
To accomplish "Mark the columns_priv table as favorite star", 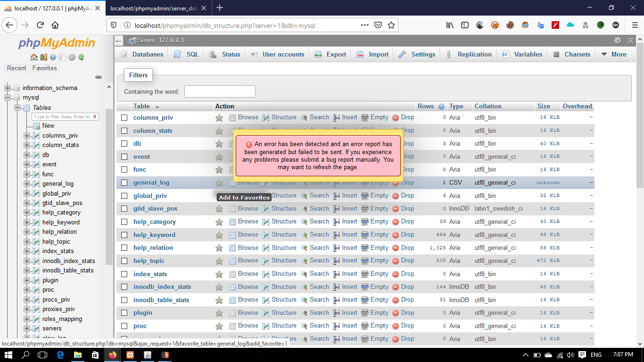I will (219, 117).
